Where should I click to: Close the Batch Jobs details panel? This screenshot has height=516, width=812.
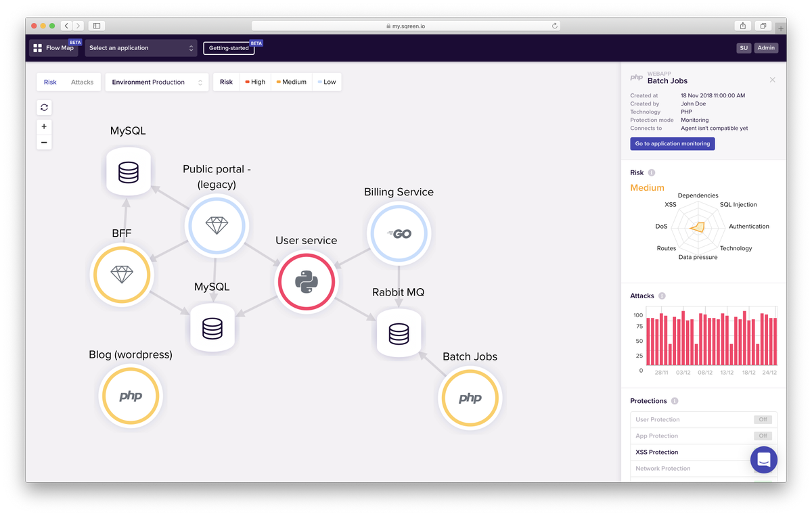coord(773,80)
